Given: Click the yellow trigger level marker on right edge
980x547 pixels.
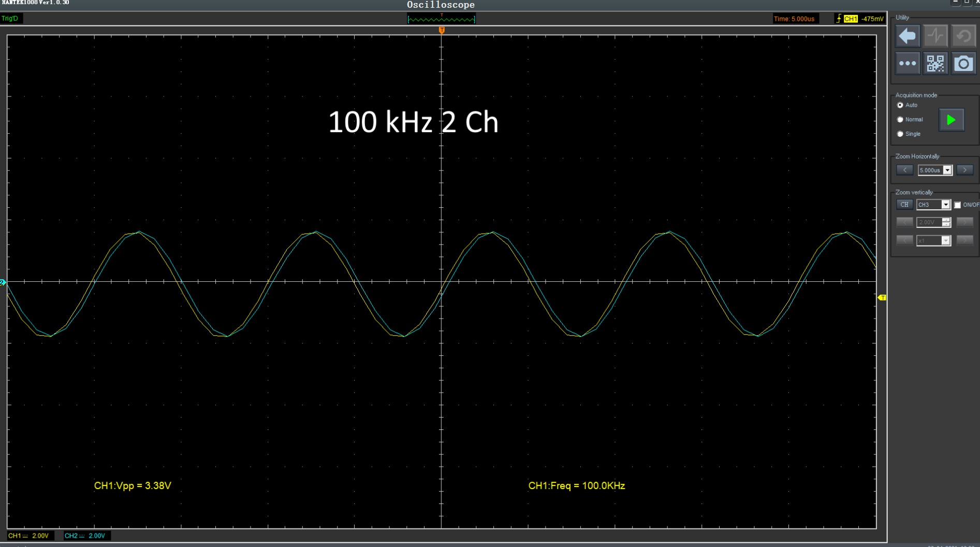Looking at the screenshot, I should point(882,298).
